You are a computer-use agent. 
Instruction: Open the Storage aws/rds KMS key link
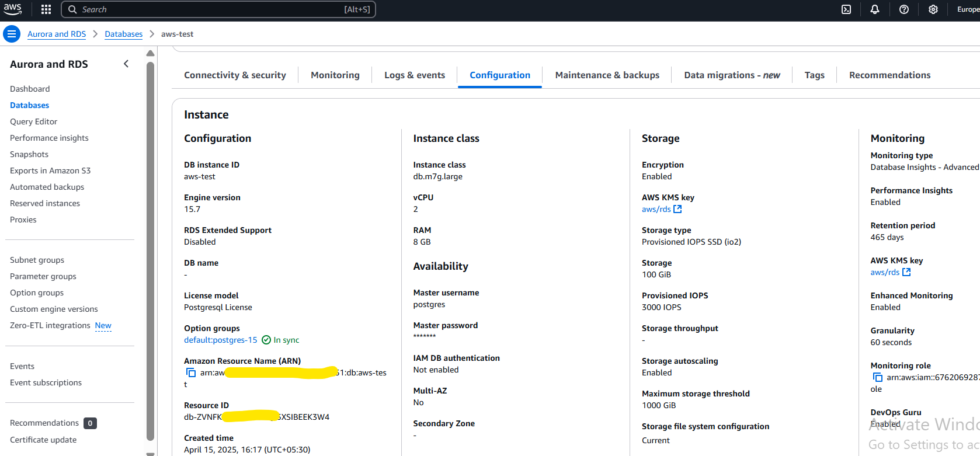(x=662, y=209)
